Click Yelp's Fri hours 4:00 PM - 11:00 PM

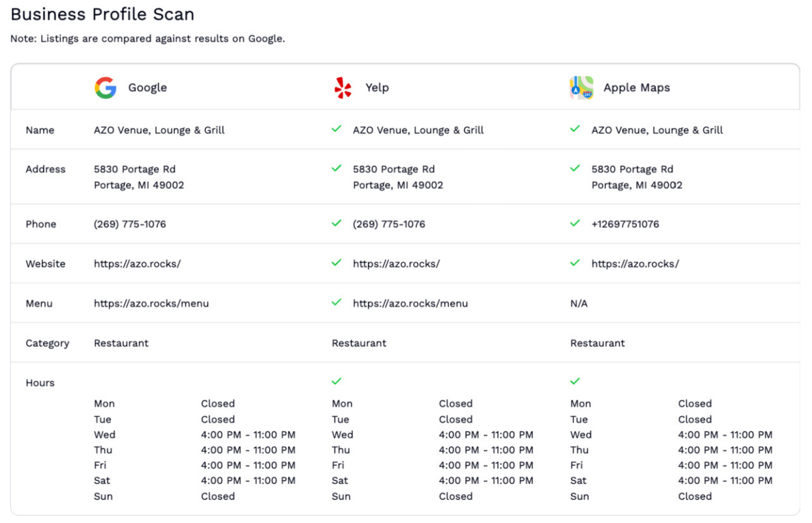(486, 465)
